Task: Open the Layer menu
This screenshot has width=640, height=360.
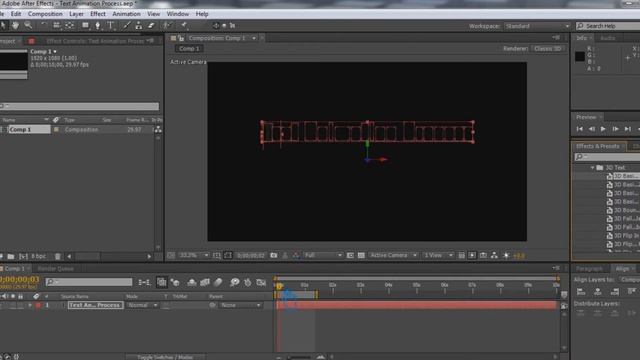Action: [76, 14]
